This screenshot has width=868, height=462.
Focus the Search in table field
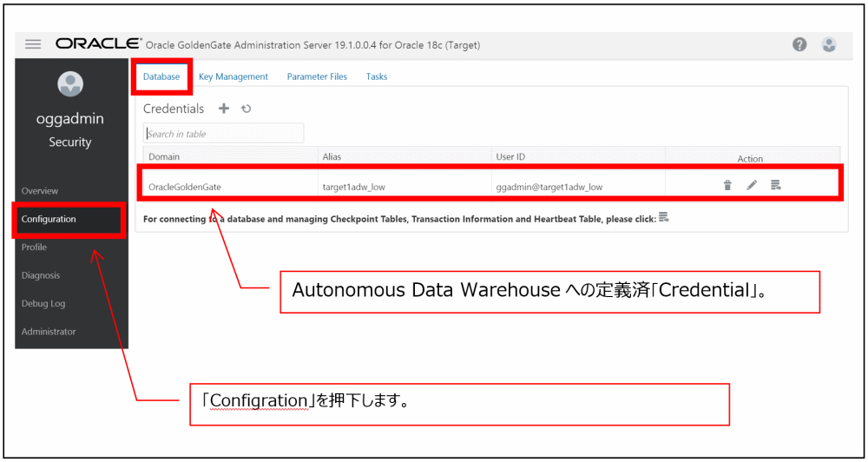point(224,134)
